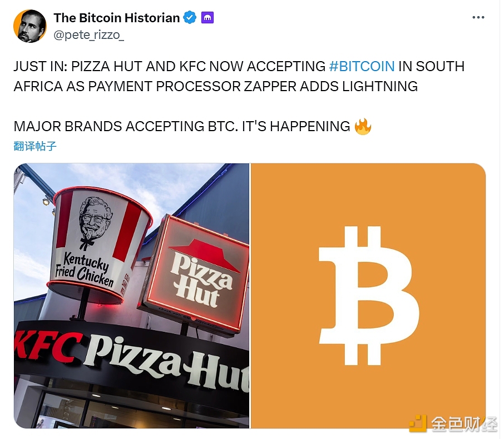Open The Bitcoin Historian profile avatar
504x439 pixels.
30,26
